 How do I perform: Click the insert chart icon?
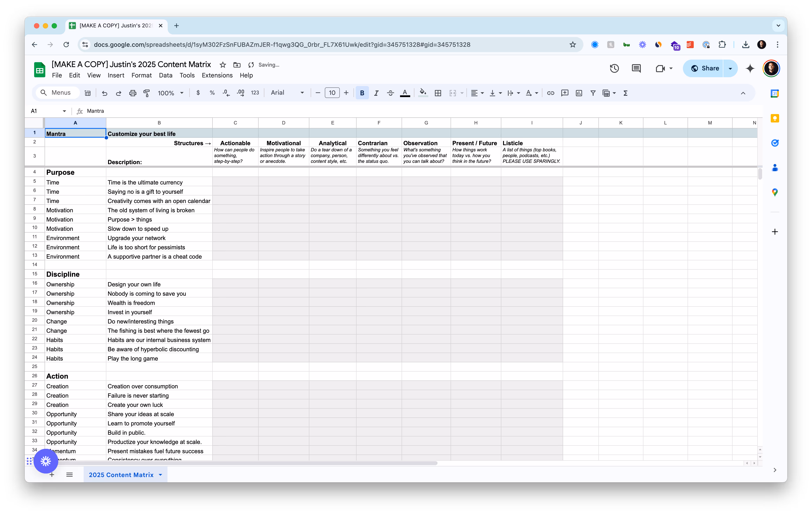pyautogui.click(x=579, y=93)
